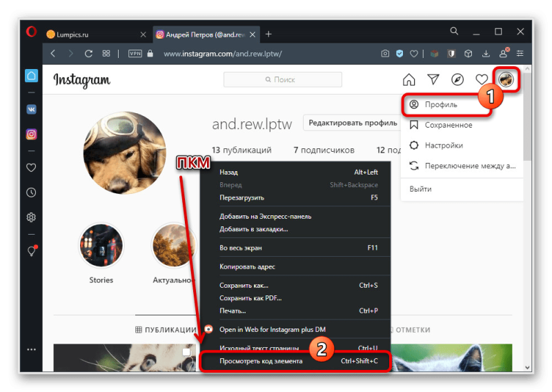552x392 pixels.
Task: Open the Opera account profile icon
Action: pyautogui.click(x=504, y=53)
